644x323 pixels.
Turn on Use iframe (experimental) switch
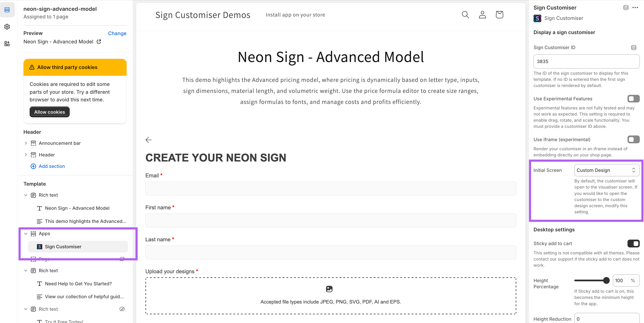coord(633,139)
